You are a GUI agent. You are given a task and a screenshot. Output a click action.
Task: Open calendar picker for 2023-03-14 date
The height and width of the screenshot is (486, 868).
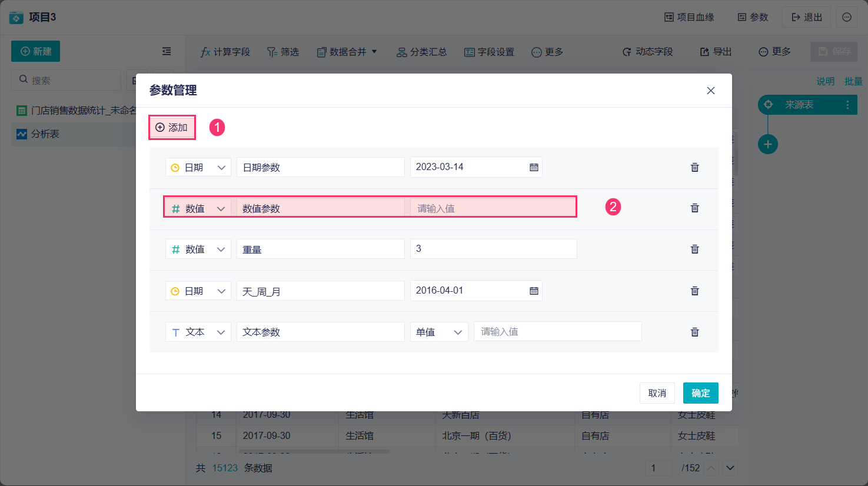pos(534,168)
